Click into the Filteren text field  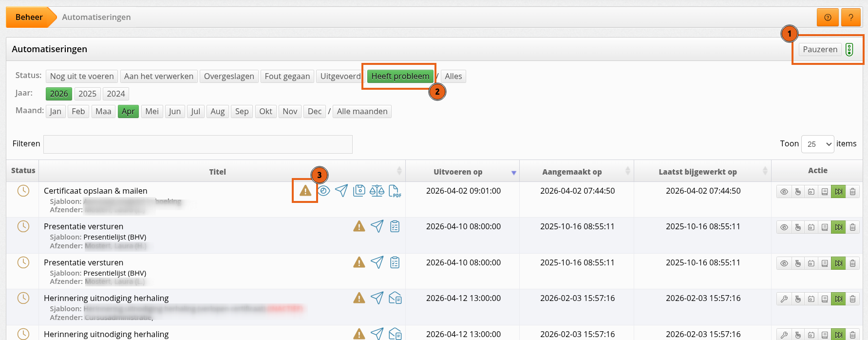click(198, 144)
